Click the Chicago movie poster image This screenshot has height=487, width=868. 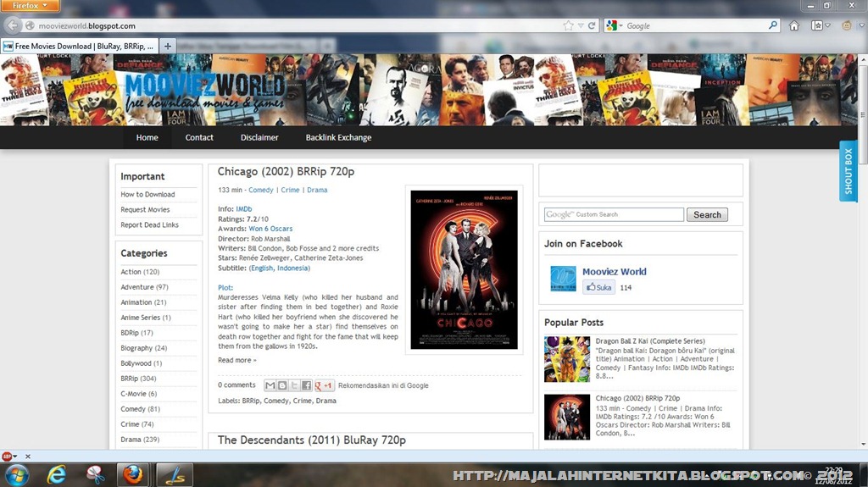click(464, 270)
